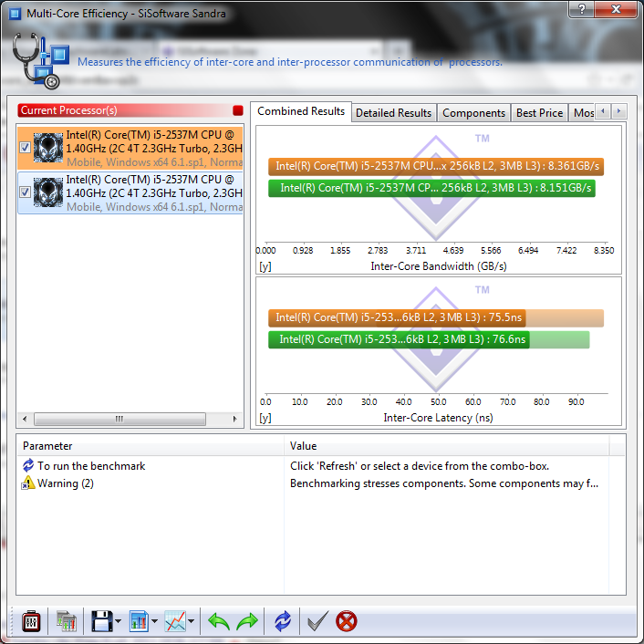This screenshot has height=644, width=644.
Task: Click the warning triangle icon
Action: (28, 483)
